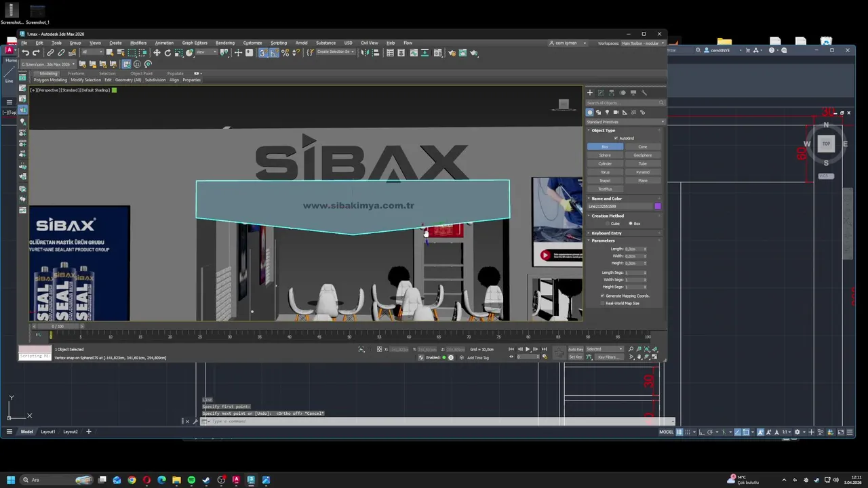Jump to the animation end frame
Screen dimensions: 868x488
tap(545, 349)
